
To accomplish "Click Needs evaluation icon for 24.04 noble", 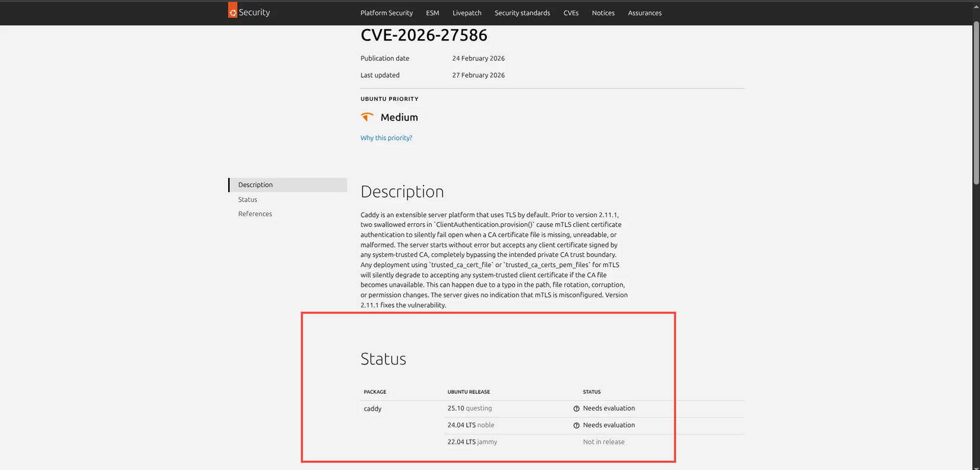I will (576, 425).
